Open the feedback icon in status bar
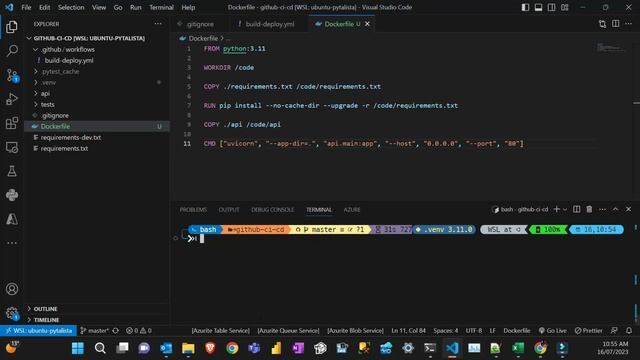This screenshot has width=640, height=360. coord(614,330)
